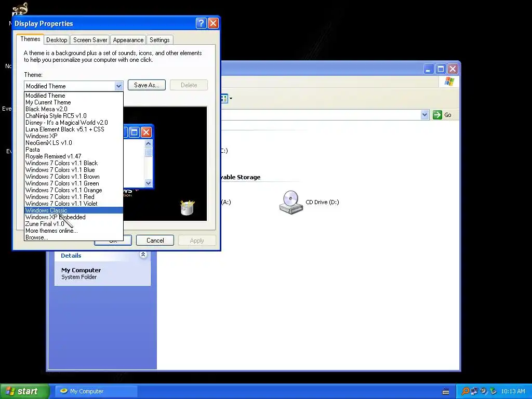Select Windows 7 Colors v1.1 Brown
532x399 pixels.
point(74,177)
